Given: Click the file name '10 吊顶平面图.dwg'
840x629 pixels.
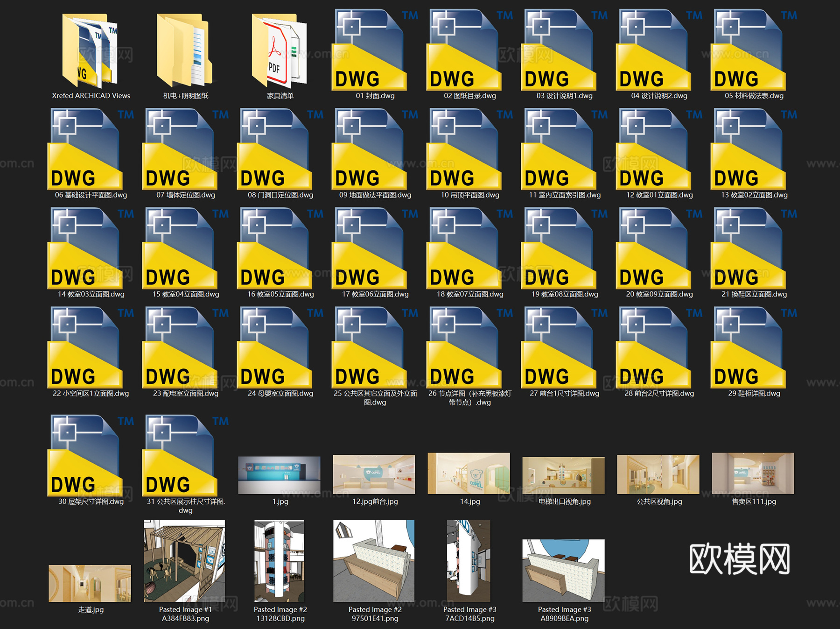Looking at the screenshot, I should point(470,195).
